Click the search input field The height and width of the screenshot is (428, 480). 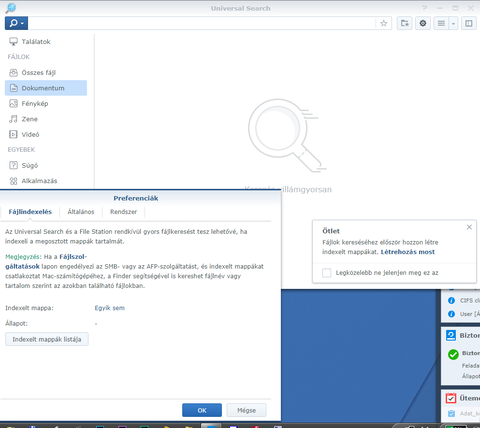[x=202, y=23]
